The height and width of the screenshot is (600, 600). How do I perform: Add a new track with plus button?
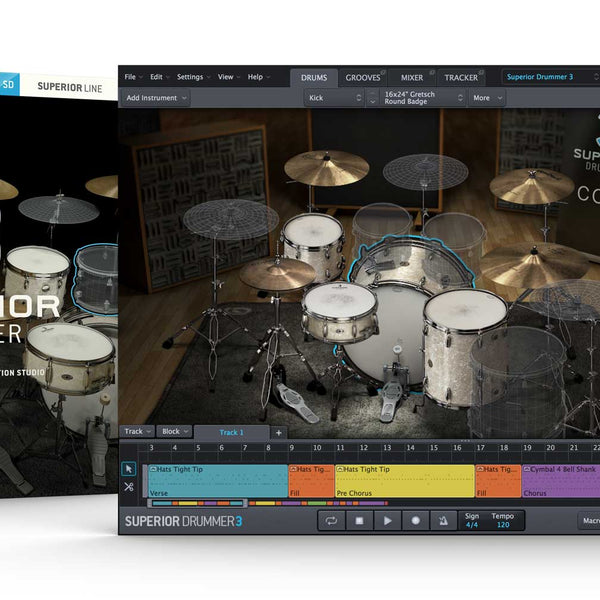pyautogui.click(x=279, y=432)
